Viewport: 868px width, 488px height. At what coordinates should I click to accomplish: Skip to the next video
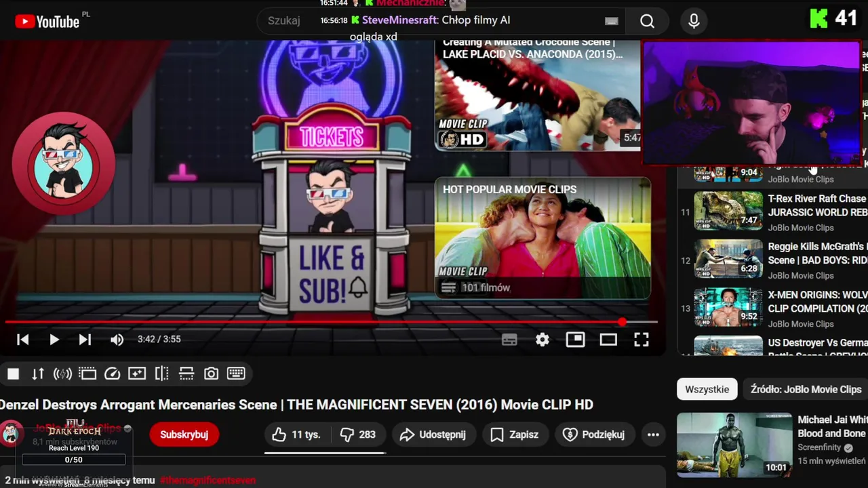click(85, 340)
